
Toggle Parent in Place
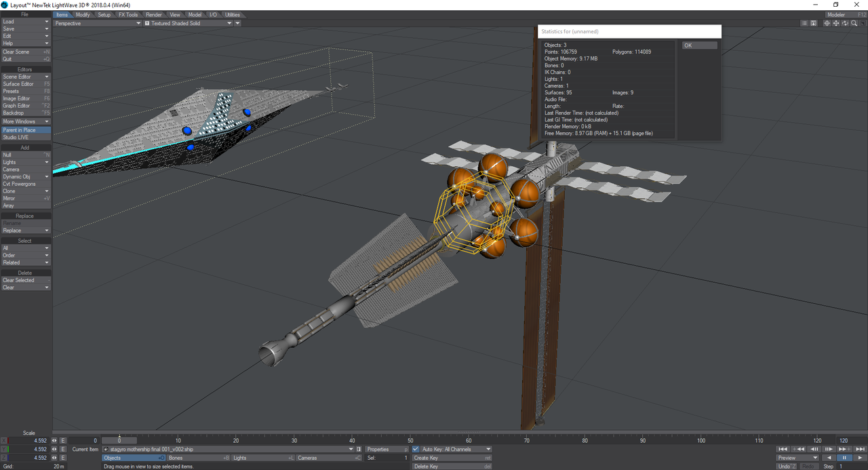click(x=26, y=130)
